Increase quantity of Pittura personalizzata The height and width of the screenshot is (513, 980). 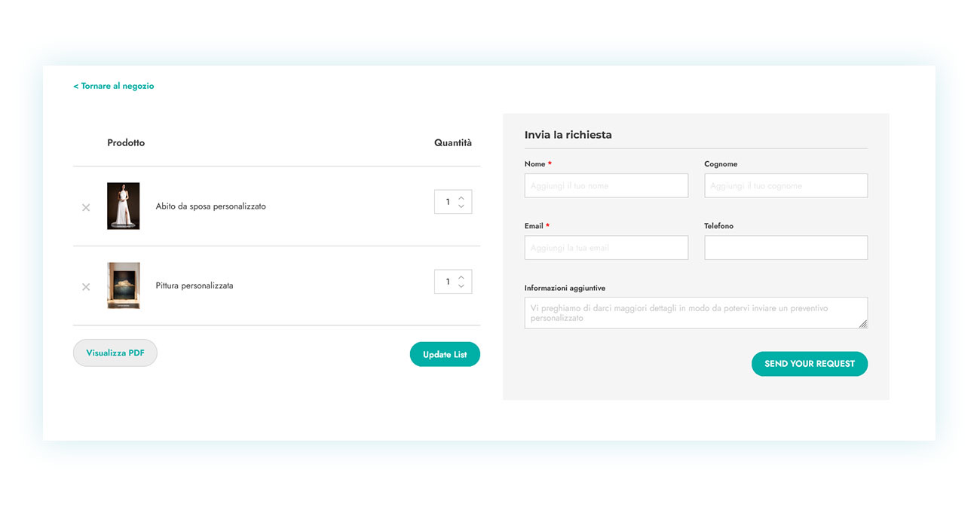pyautogui.click(x=461, y=277)
